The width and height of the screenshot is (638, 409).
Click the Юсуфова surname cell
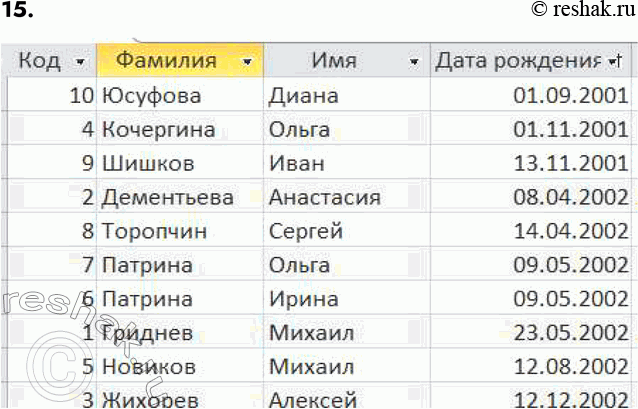pos(151,96)
